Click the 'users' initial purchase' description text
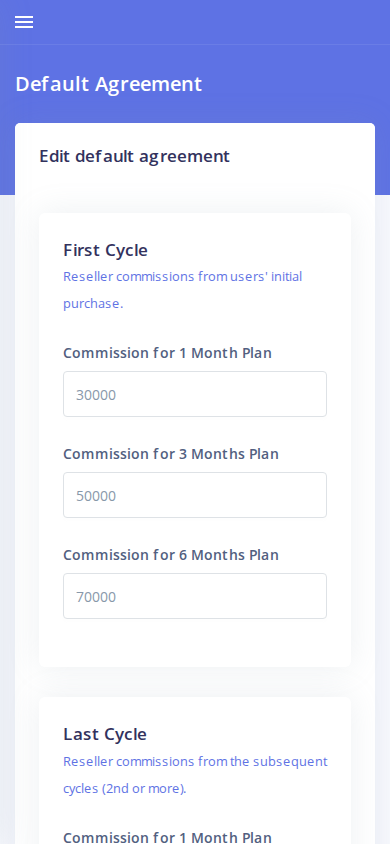The height and width of the screenshot is (844, 390). [182, 290]
